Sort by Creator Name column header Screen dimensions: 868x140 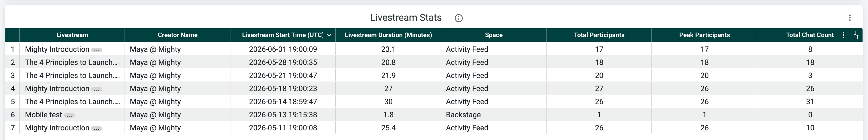pos(177,35)
